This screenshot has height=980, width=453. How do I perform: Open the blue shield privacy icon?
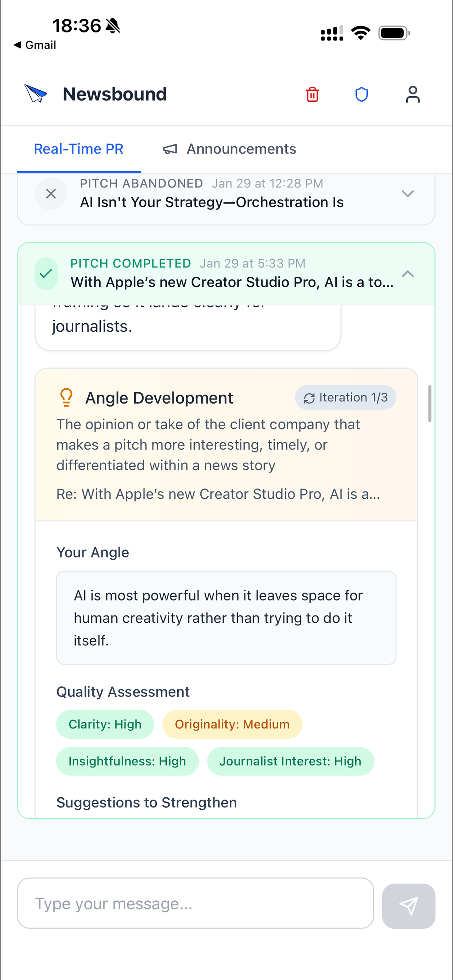click(x=361, y=94)
